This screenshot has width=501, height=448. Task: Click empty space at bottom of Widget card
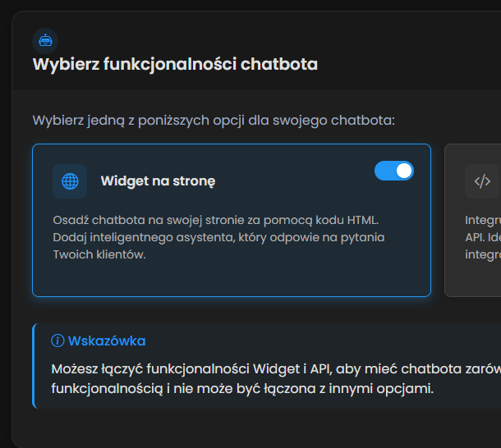click(x=230, y=279)
